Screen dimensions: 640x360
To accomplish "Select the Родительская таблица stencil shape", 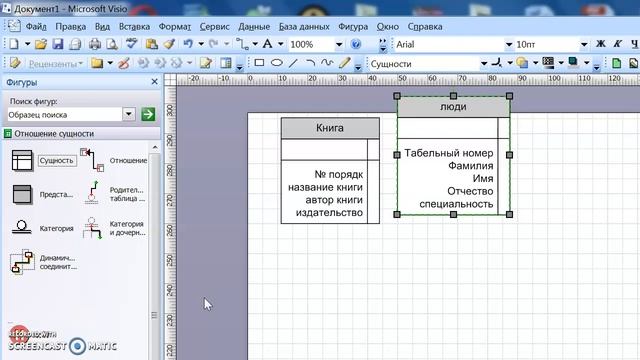I will [x=114, y=193].
